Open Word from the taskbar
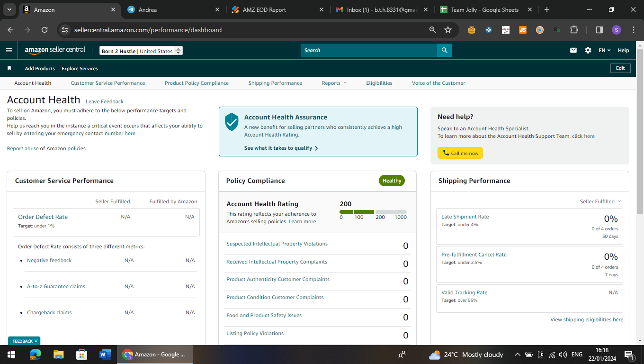The height and width of the screenshot is (364, 644). 105,355
